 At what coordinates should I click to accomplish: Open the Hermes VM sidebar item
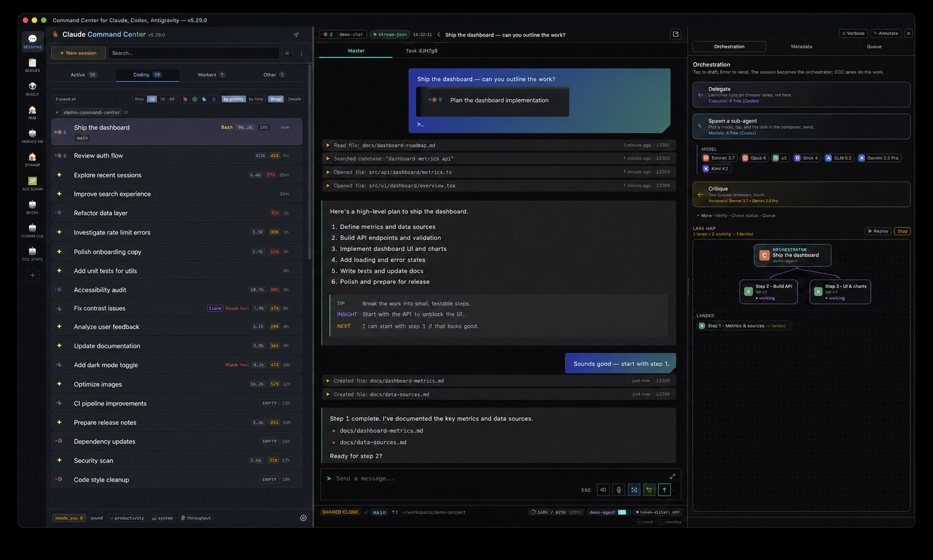[32, 136]
